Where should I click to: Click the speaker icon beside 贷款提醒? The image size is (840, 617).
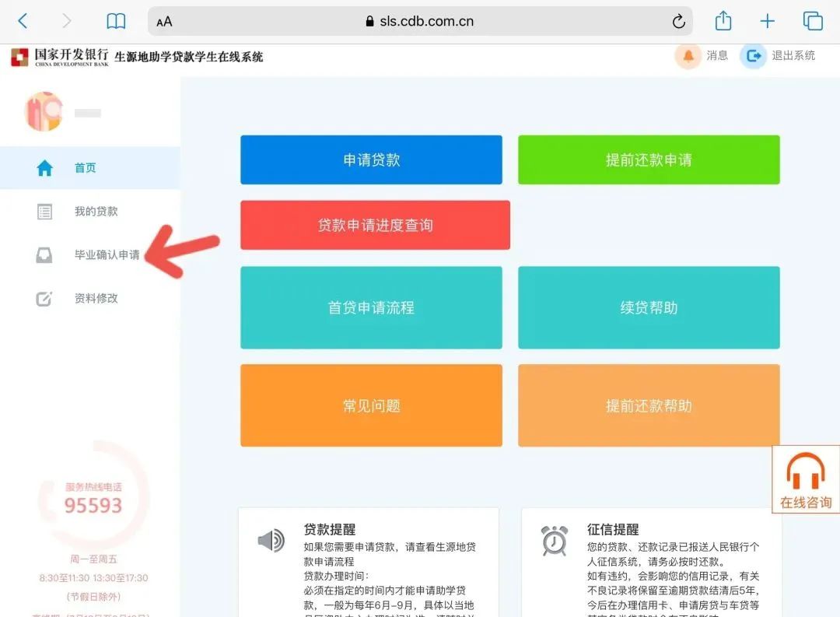coord(271,540)
